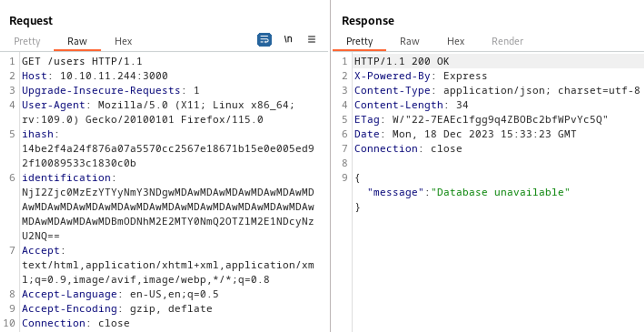Click the Accept-Encoding header line
Viewport: 644px width, 332px height.
[69, 309]
